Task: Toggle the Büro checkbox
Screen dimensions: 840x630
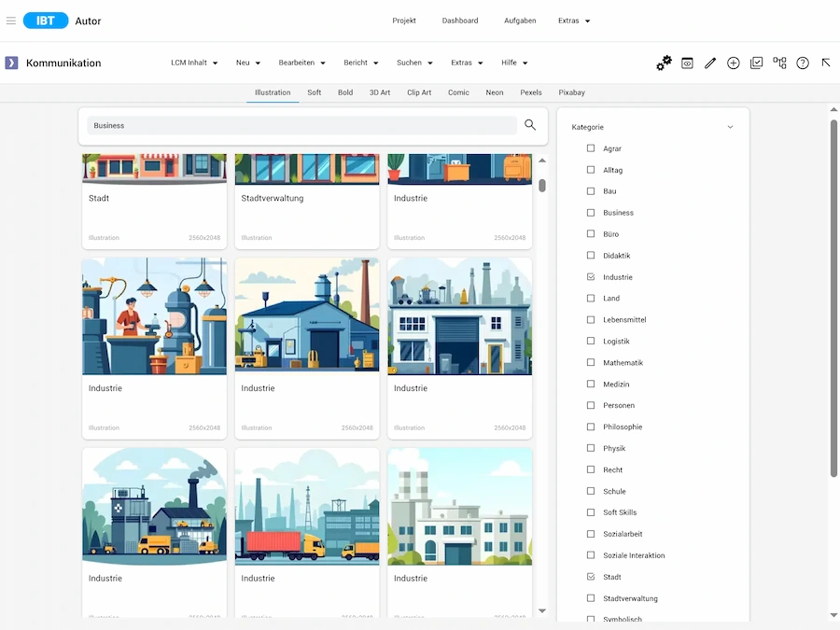Action: (x=591, y=234)
